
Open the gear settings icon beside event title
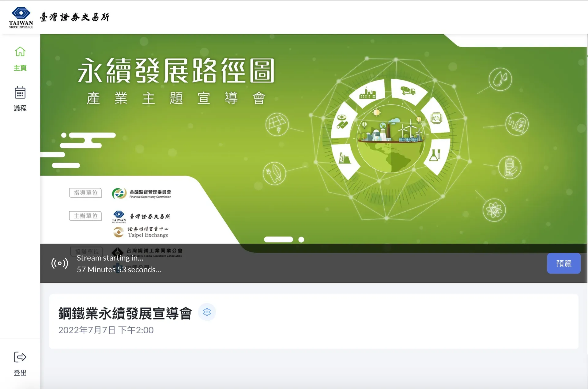coord(207,312)
